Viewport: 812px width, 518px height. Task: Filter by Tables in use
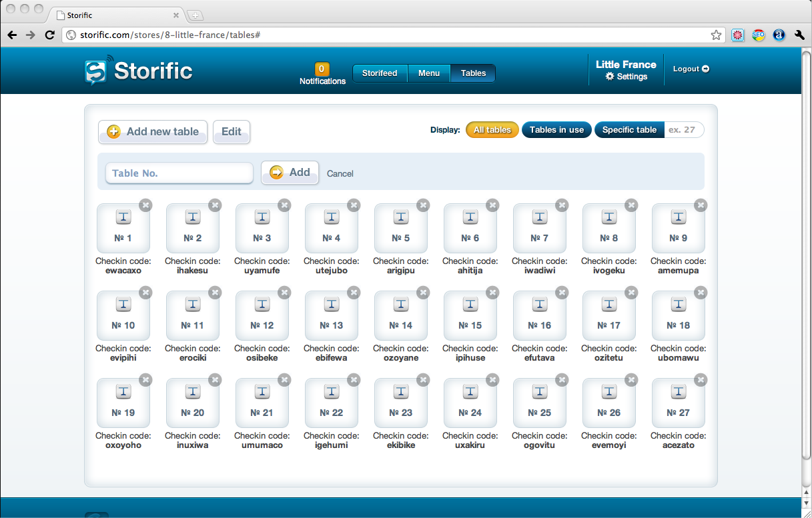click(x=556, y=130)
